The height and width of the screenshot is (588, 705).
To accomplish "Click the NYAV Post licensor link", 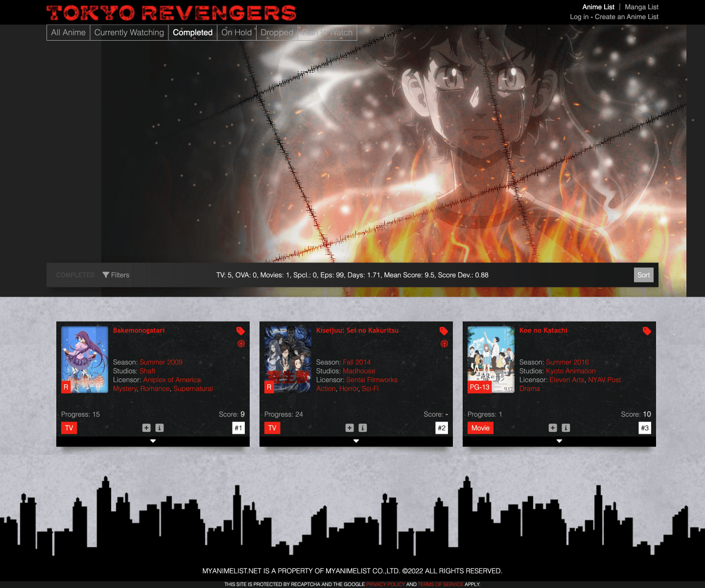I will [604, 380].
